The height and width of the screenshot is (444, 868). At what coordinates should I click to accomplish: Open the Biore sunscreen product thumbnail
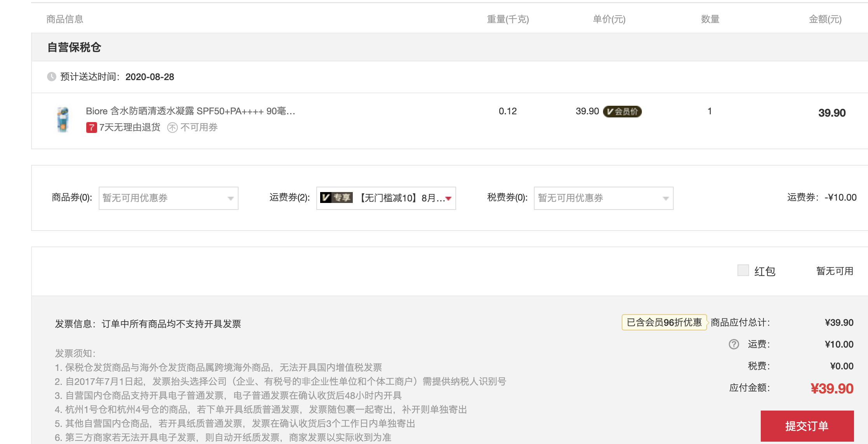pos(63,120)
